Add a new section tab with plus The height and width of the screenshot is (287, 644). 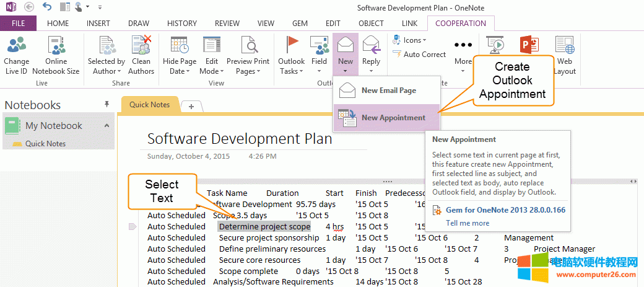pyautogui.click(x=191, y=106)
